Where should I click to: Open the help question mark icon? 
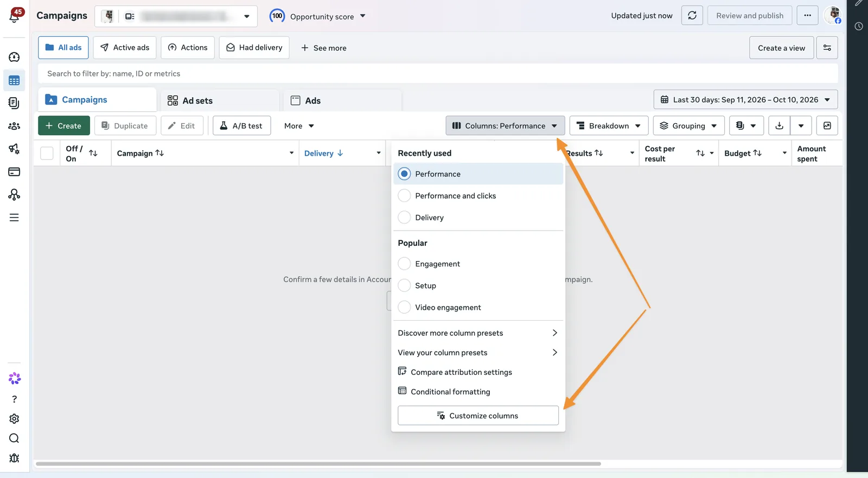[14, 399]
